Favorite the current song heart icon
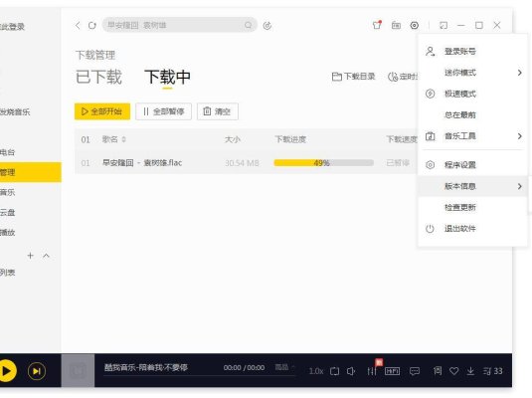Screen dimensions: 532x398 [454, 371]
